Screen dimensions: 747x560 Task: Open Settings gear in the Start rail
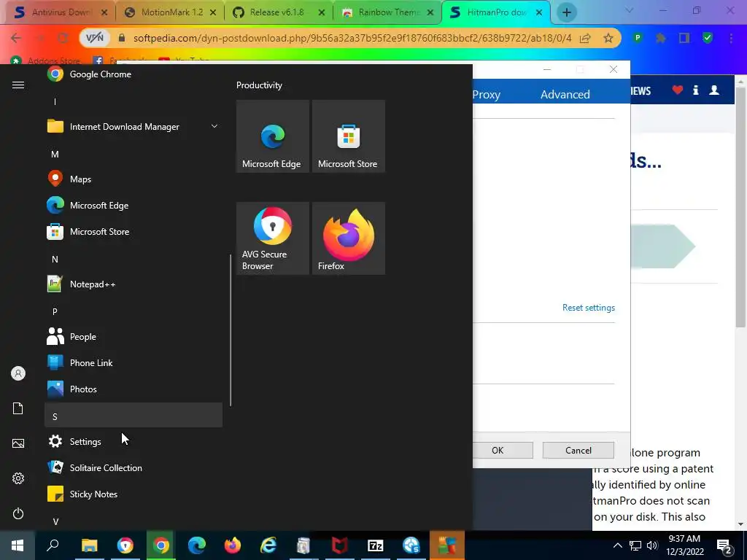pyautogui.click(x=18, y=478)
